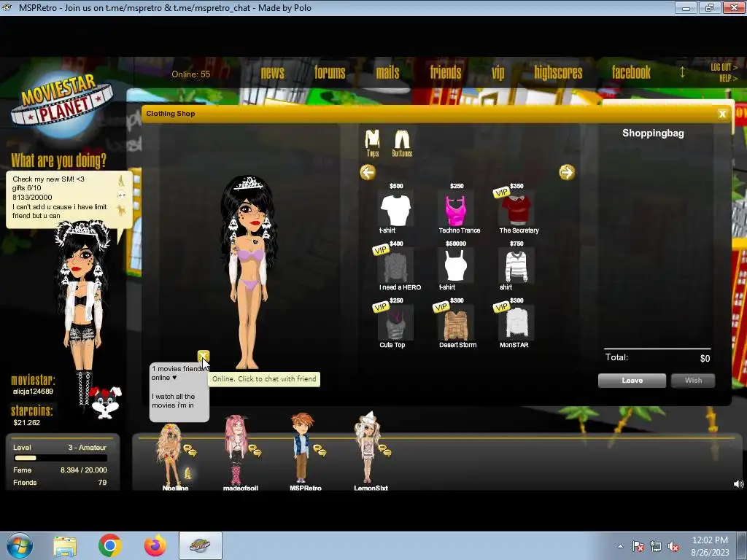Click the HELP link
The image size is (747, 560).
coord(728,78)
